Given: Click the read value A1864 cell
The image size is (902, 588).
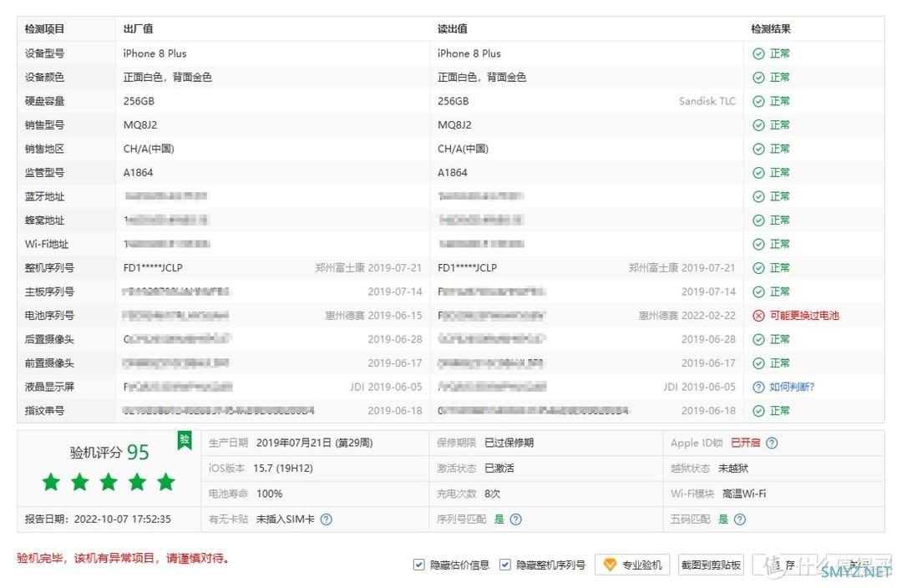Looking at the screenshot, I should 452,173.
